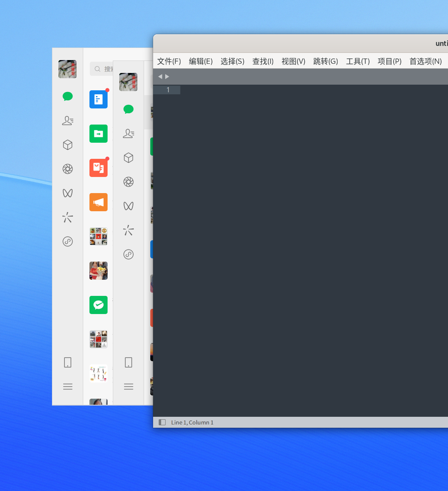Click inside the Sublime Text editor area
The width and height of the screenshot is (448, 491).
tap(314, 250)
